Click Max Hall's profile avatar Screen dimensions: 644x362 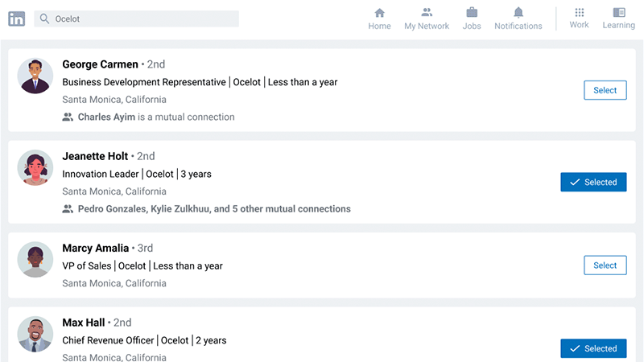tap(35, 334)
